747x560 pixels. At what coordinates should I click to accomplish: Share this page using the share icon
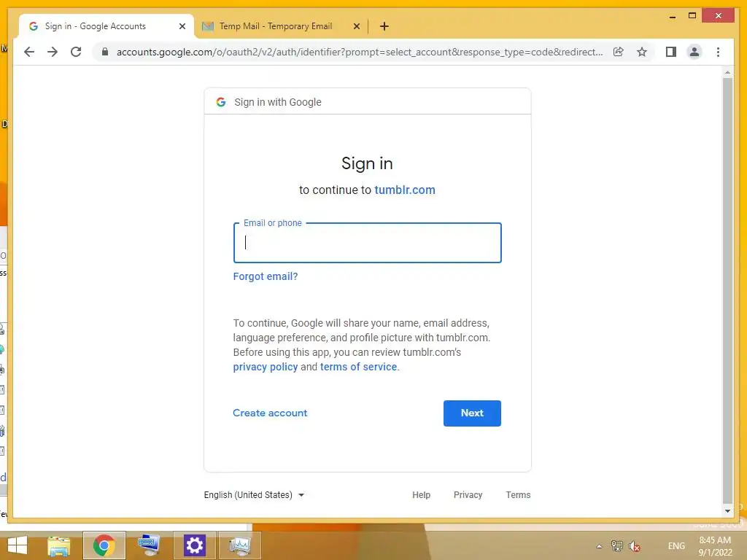(x=619, y=52)
